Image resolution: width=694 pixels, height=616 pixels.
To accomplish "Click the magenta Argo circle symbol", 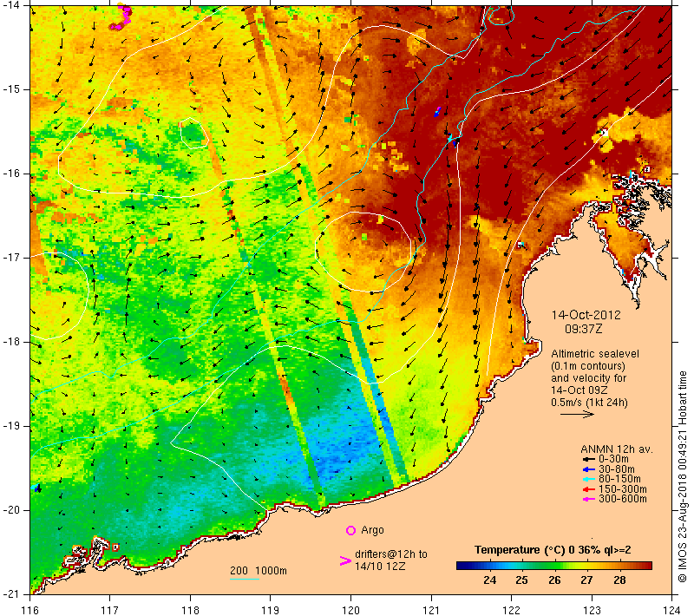I will 350,530.
